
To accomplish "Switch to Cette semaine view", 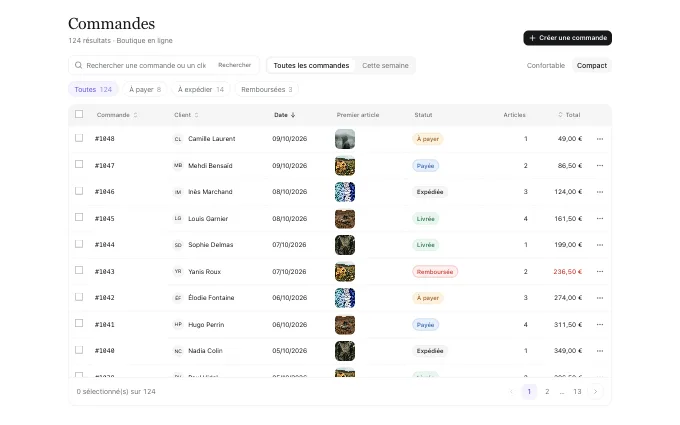I will coord(385,65).
